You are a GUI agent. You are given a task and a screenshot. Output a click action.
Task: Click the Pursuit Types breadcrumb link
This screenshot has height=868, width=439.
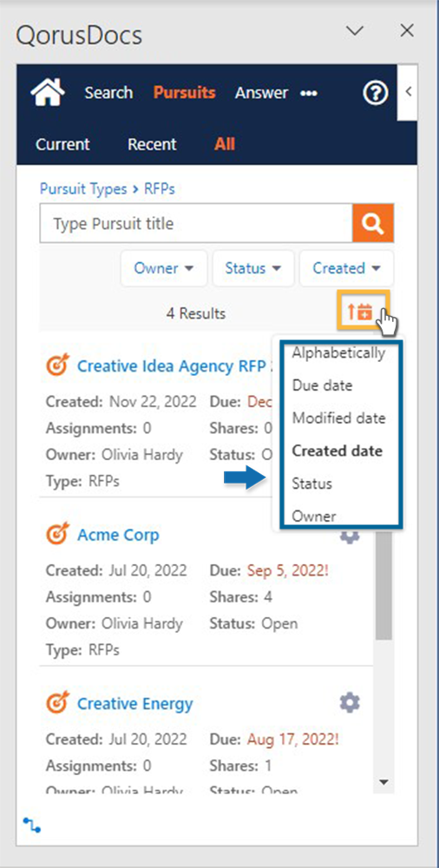coord(83,188)
